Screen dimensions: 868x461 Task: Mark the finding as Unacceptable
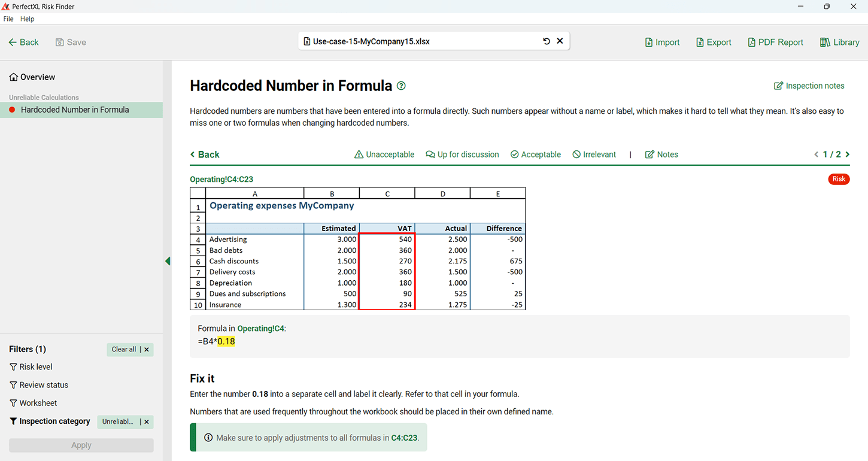click(x=384, y=154)
